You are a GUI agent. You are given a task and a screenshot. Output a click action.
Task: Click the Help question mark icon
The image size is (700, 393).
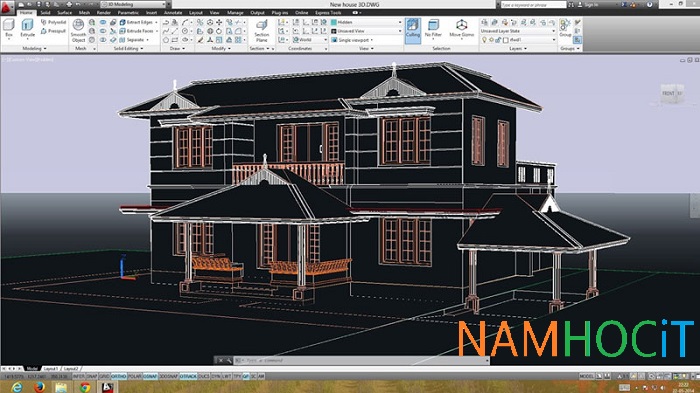(650, 4)
